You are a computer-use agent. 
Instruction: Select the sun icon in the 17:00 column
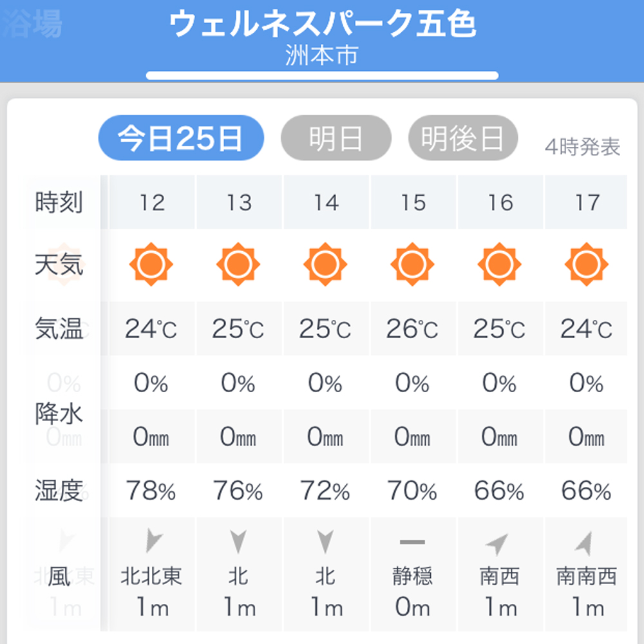click(587, 263)
